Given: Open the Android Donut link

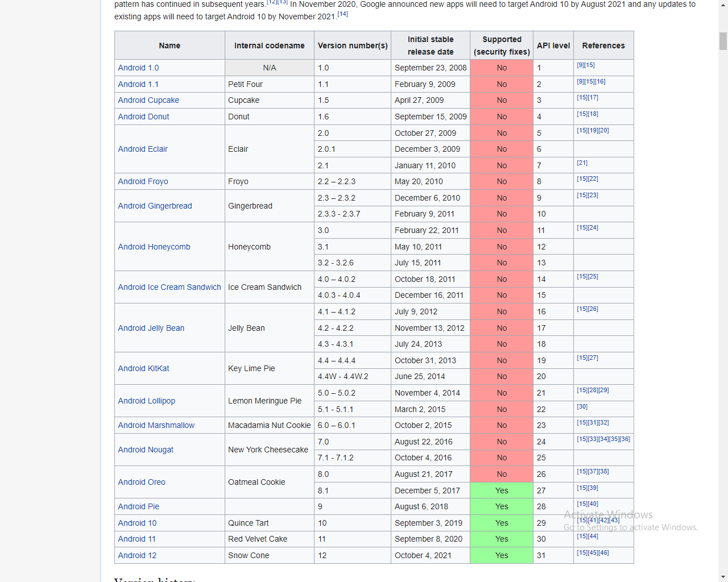Looking at the screenshot, I should point(143,117).
